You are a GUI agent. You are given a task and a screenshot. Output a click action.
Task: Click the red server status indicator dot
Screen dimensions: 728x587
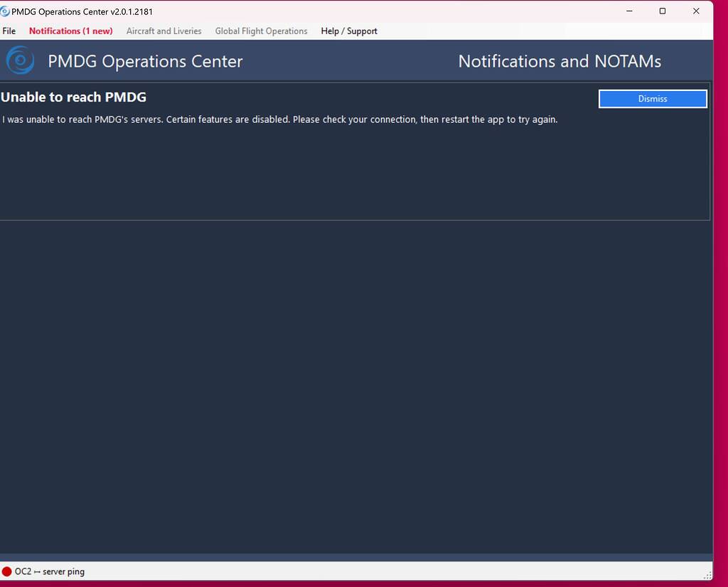[x=9, y=571]
